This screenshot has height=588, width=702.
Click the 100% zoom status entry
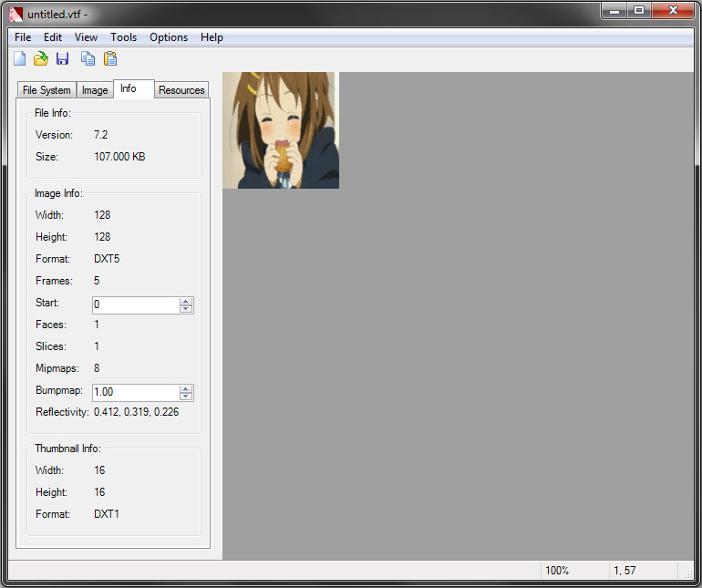coord(557,571)
